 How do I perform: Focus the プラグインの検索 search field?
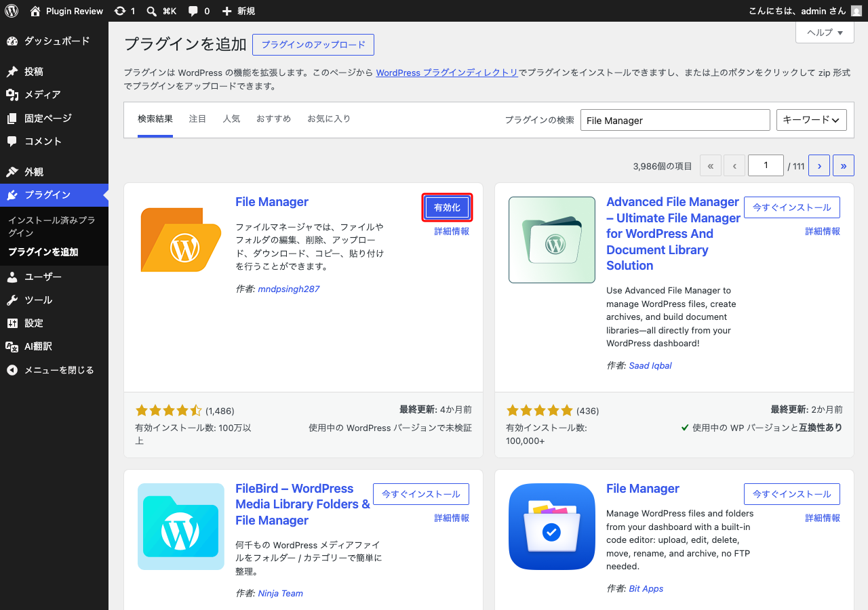[675, 120]
